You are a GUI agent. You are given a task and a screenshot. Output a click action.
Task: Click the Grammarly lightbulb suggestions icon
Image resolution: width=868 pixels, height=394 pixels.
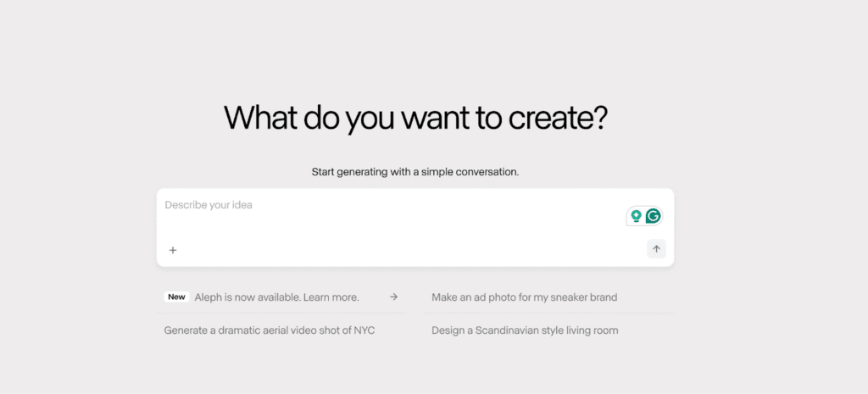636,216
